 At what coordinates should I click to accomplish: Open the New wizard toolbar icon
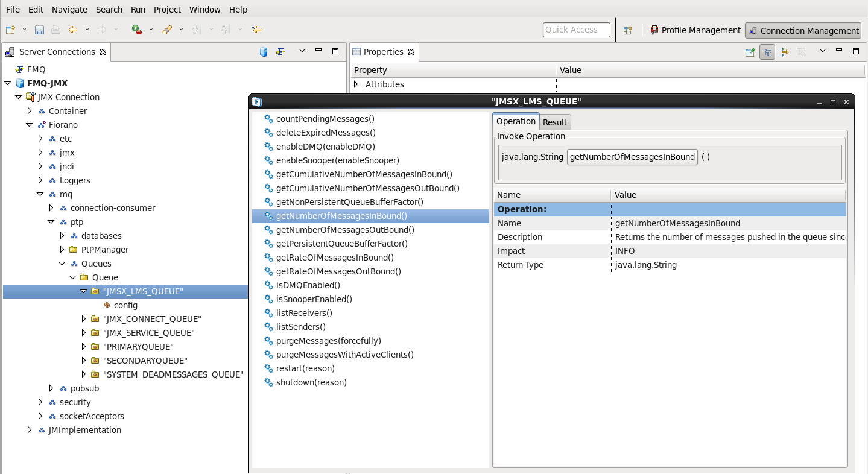click(x=10, y=30)
